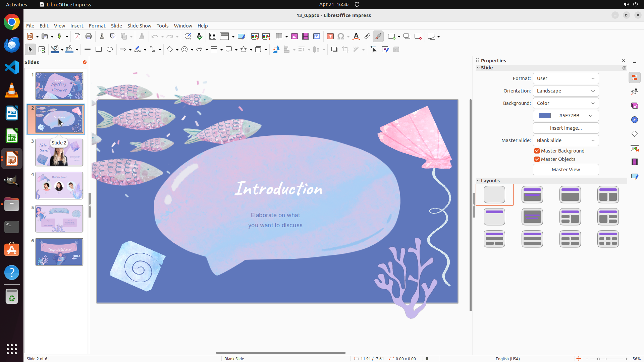
Task: Open the Orientation Landscape dropdown
Action: (566, 91)
